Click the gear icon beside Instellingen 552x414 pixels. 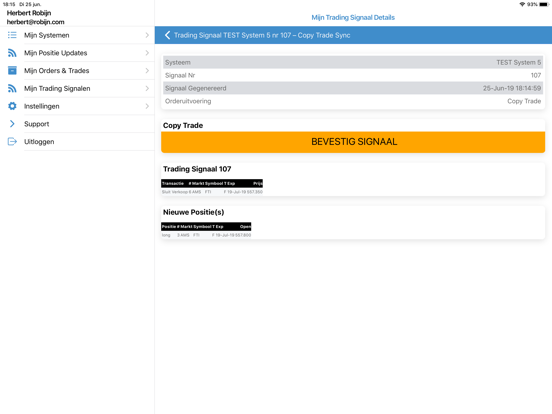[12, 106]
